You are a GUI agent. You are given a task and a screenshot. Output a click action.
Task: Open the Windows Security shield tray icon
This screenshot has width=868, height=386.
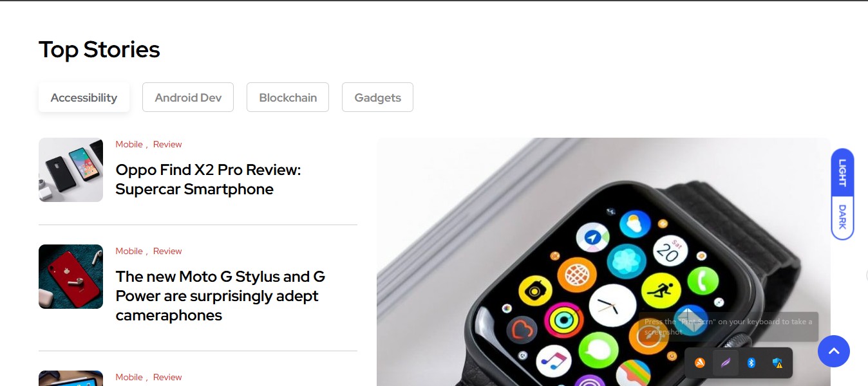(x=777, y=363)
